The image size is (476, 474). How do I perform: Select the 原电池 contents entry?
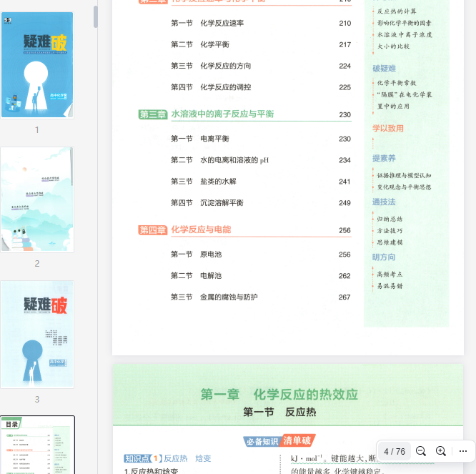[211, 255]
